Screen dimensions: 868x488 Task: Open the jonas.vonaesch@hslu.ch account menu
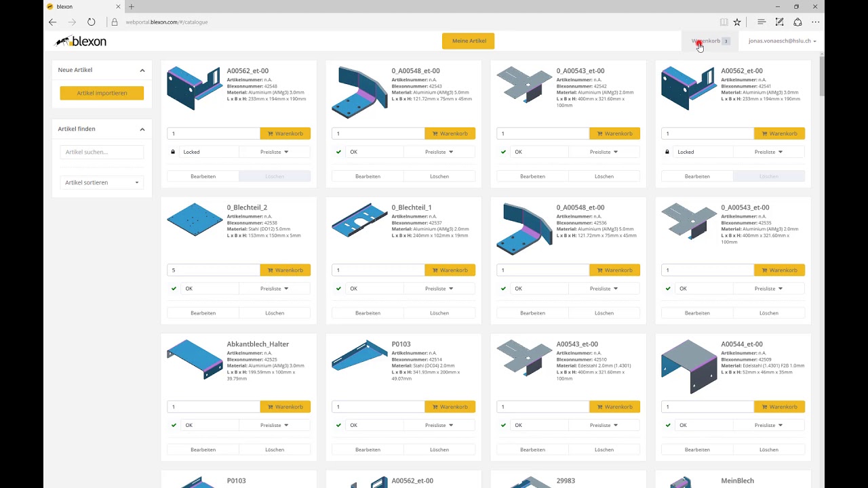(x=782, y=41)
